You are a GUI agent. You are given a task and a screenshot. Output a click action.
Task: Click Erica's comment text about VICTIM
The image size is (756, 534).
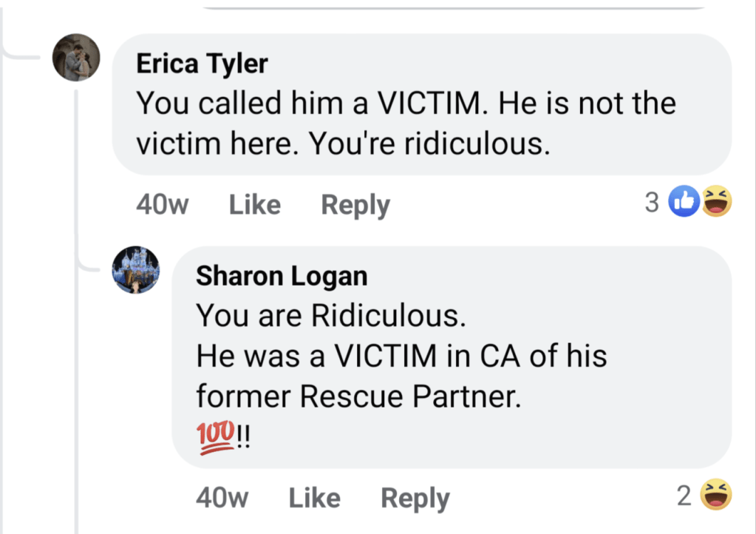[406, 103]
